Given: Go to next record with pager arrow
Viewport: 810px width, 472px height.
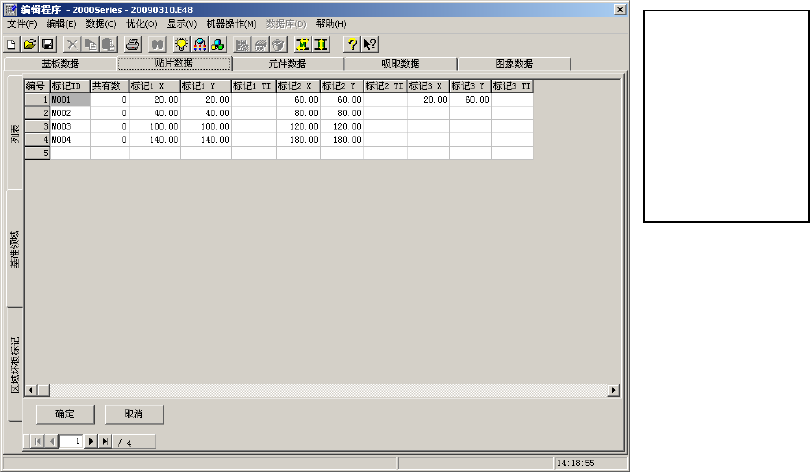Looking at the screenshot, I should pos(91,440).
